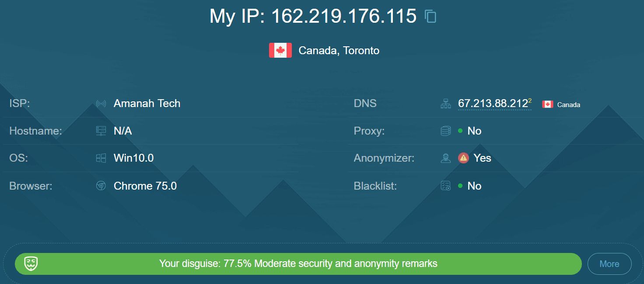Click the Chrome browser icon

click(x=101, y=186)
